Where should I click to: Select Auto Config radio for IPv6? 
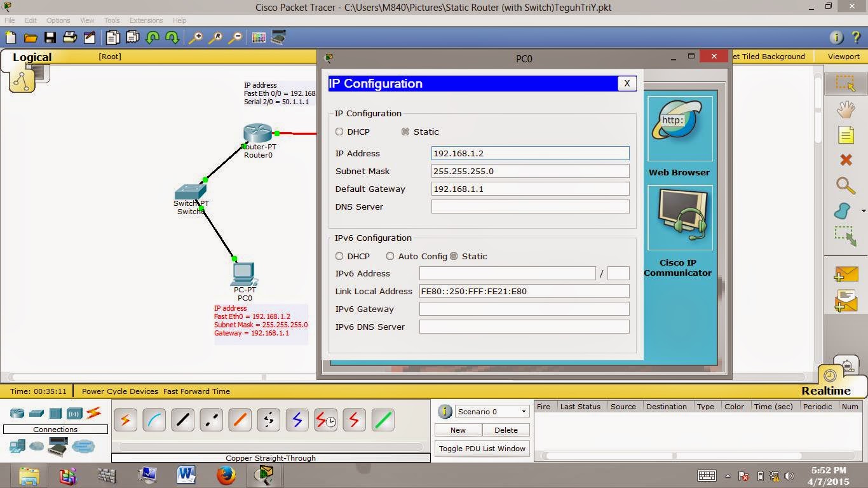pos(390,256)
